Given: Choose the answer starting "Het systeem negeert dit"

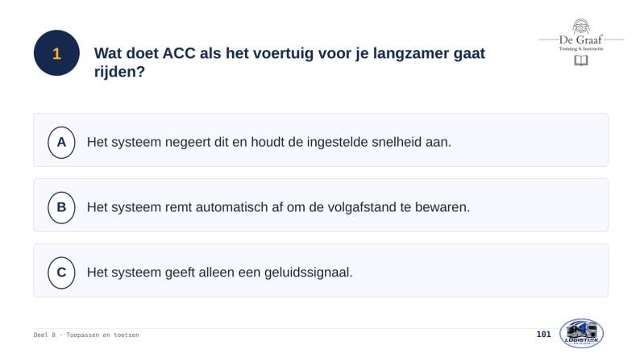Looking at the screenshot, I should (321, 140).
